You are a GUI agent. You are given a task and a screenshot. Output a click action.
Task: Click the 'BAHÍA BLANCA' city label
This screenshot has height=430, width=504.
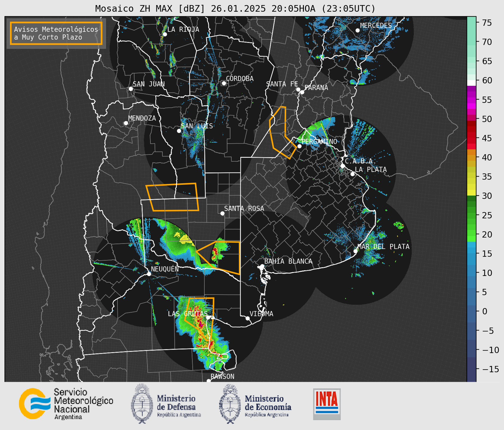click(x=288, y=261)
